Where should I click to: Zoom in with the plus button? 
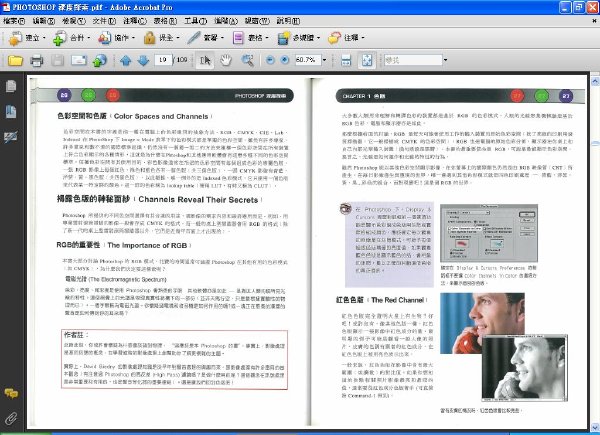[x=284, y=60]
